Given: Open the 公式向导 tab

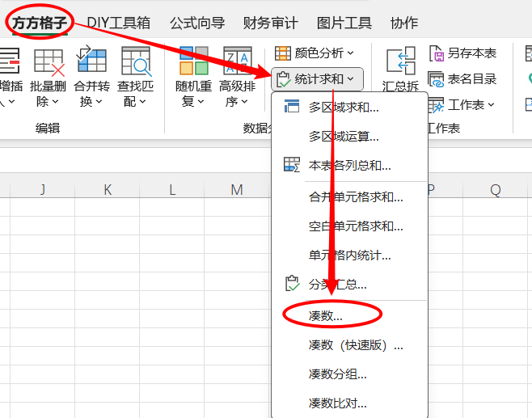Looking at the screenshot, I should [x=197, y=23].
